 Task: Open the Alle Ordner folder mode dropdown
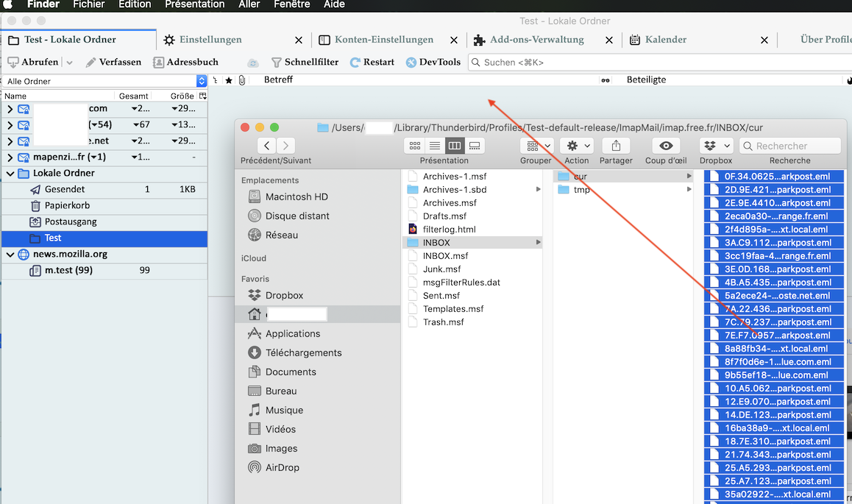[105, 81]
